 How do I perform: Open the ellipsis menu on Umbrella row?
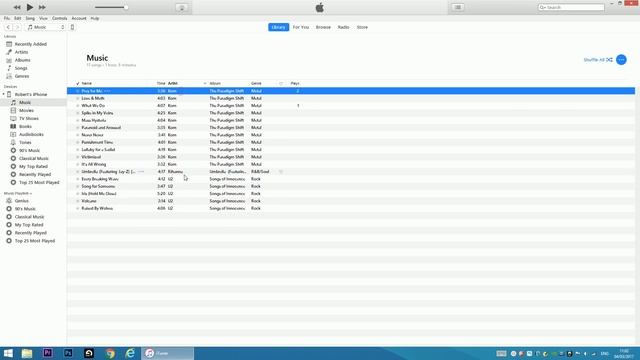click(x=141, y=172)
